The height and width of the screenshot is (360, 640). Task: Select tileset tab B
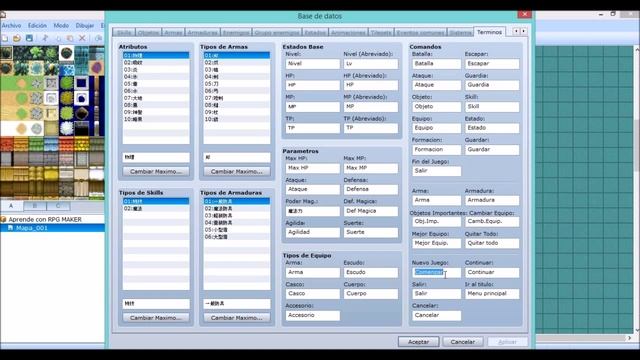35,206
